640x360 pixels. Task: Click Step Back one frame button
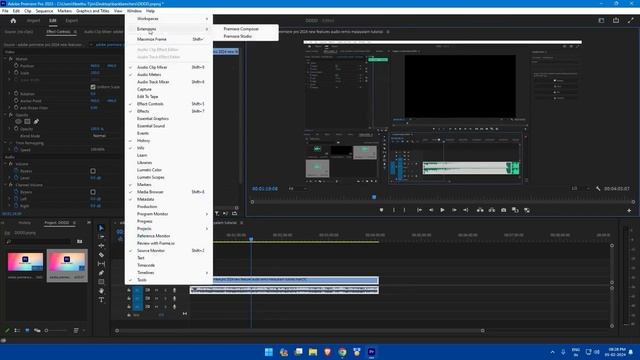[x=431, y=210]
